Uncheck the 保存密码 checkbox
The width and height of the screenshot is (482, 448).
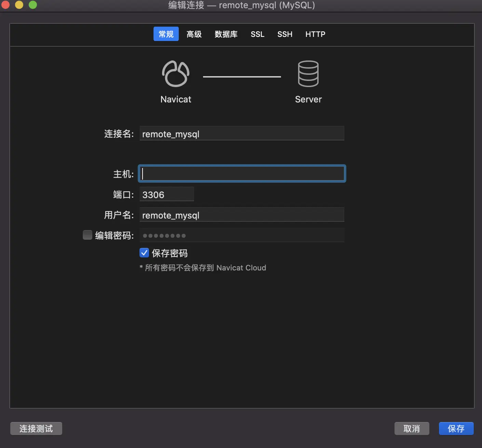click(x=144, y=253)
